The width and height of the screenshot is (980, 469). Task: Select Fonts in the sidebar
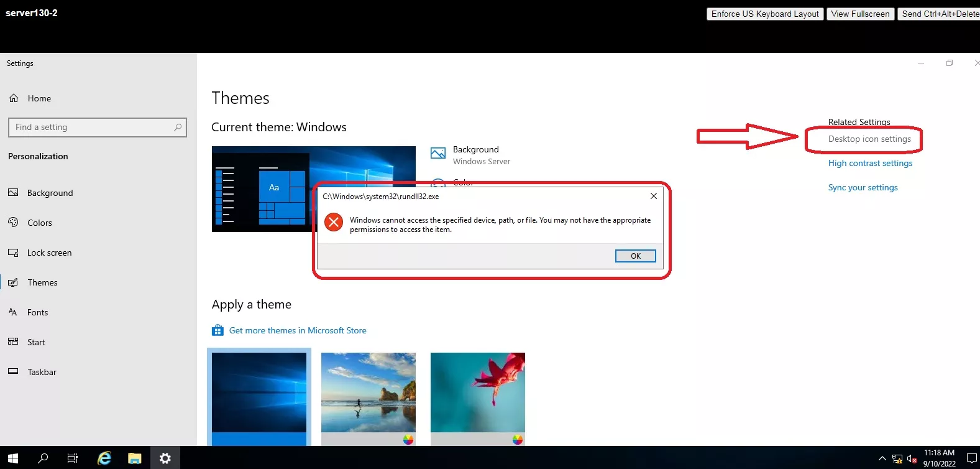pyautogui.click(x=37, y=312)
